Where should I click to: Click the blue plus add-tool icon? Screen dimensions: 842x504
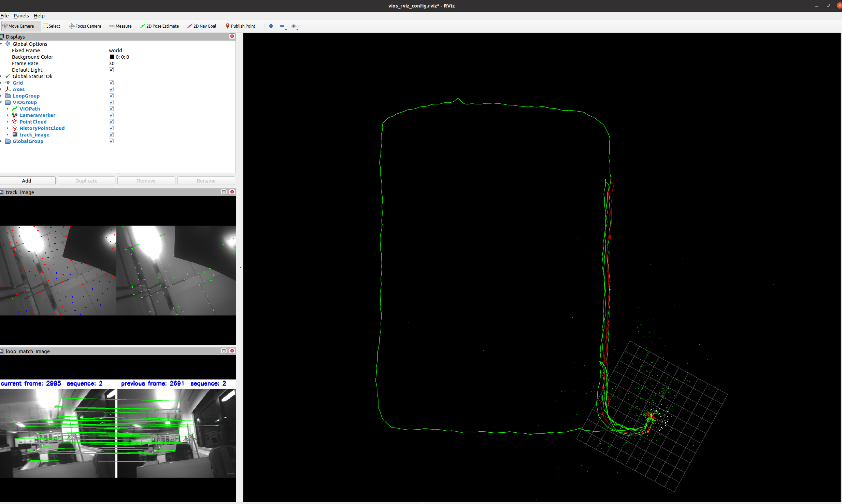click(x=271, y=26)
